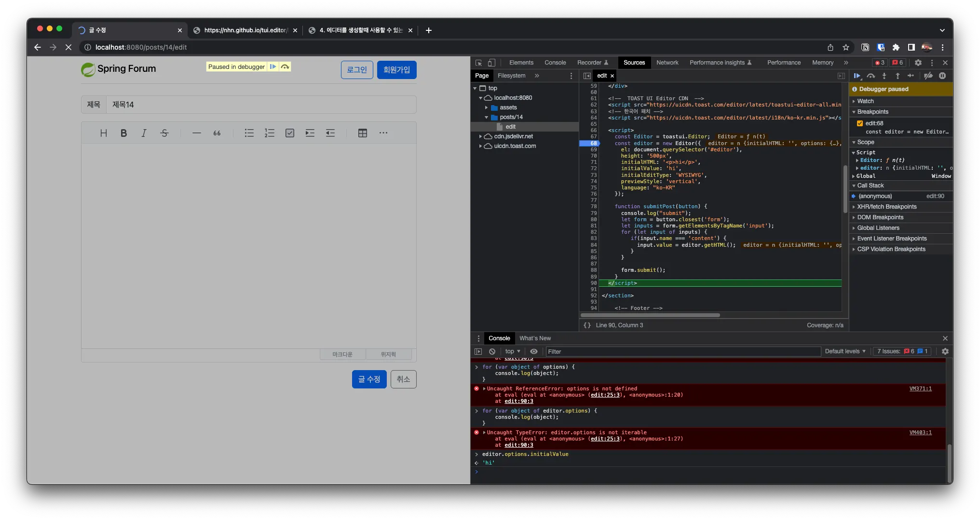The width and height of the screenshot is (980, 520).
Task: Expand the Watch section
Action: (x=865, y=101)
